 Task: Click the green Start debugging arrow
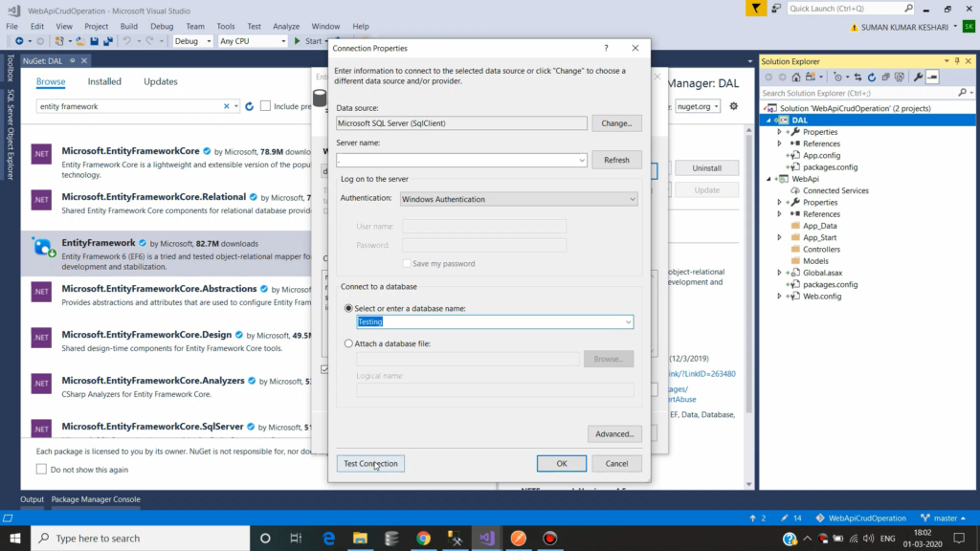pyautogui.click(x=298, y=41)
